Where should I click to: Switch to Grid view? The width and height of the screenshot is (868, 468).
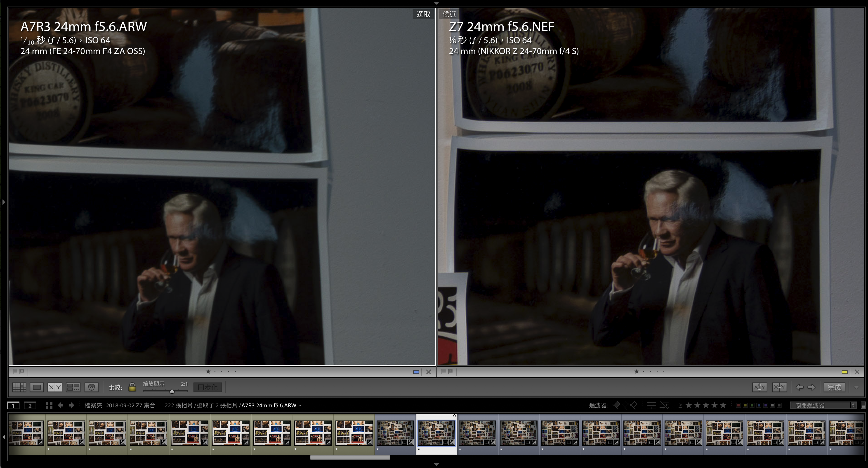pyautogui.click(x=19, y=387)
